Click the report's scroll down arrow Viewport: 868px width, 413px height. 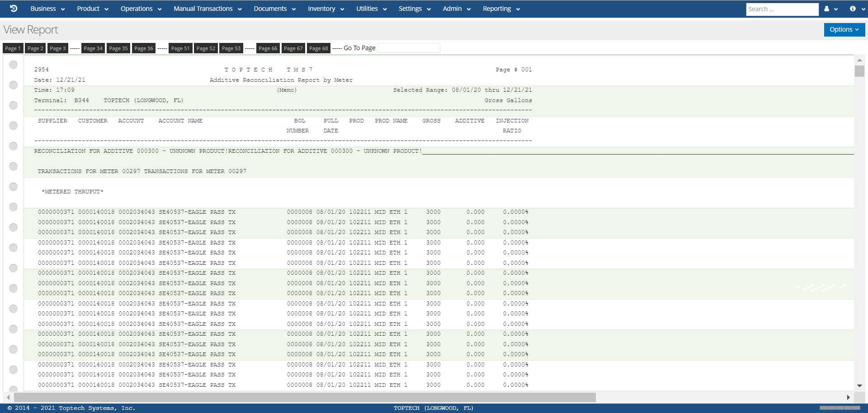click(x=859, y=386)
